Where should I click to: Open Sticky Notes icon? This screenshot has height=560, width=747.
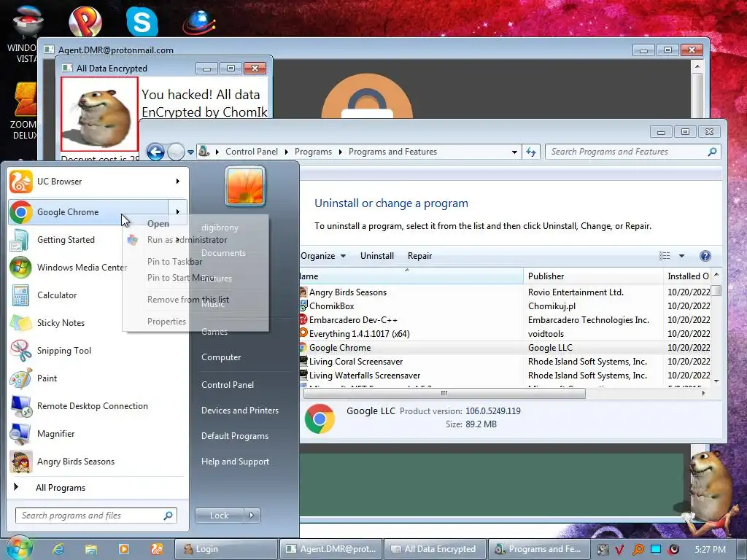(21, 322)
